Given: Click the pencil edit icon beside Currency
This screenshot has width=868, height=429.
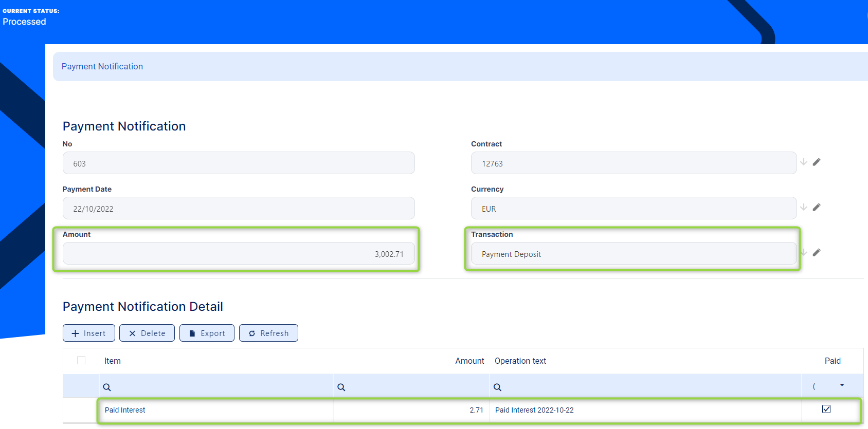Looking at the screenshot, I should [x=817, y=208].
